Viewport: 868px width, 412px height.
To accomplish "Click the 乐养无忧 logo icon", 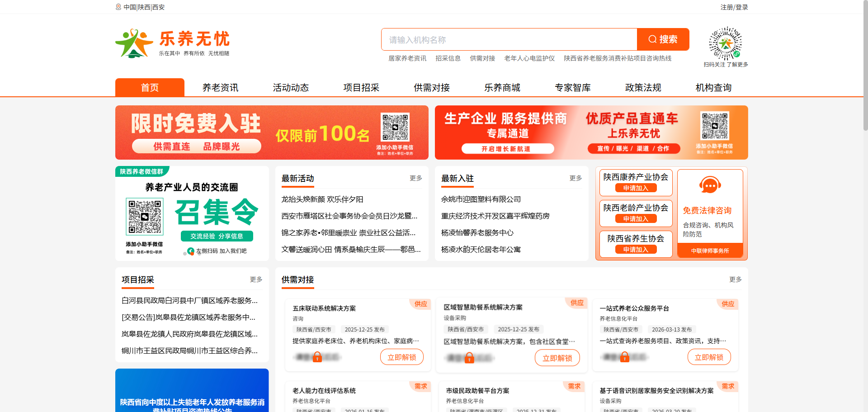I will click(x=134, y=43).
